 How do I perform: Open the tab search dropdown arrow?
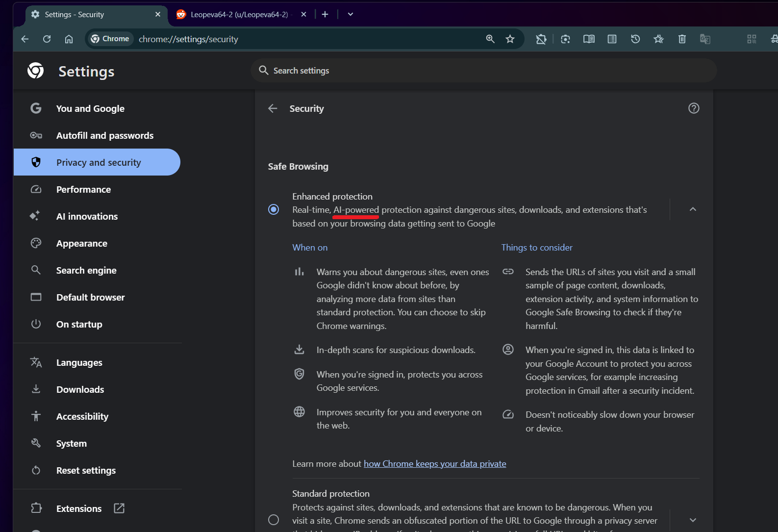coord(351,14)
